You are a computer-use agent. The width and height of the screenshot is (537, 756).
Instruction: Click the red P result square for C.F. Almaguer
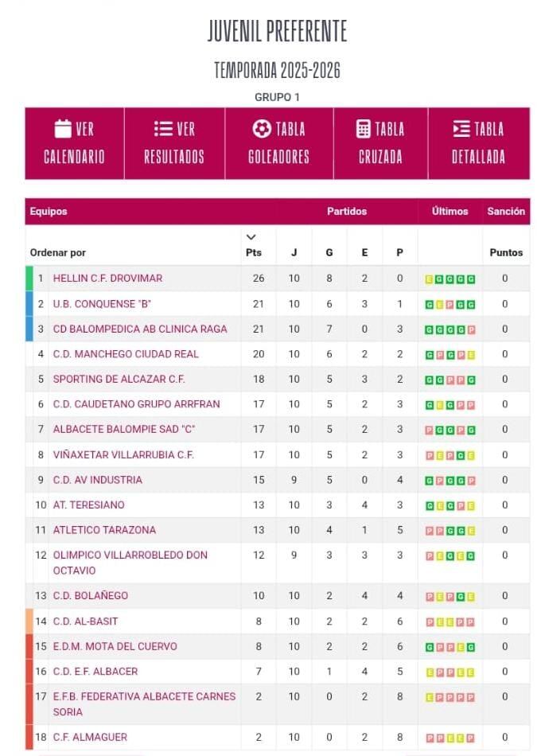430,736
